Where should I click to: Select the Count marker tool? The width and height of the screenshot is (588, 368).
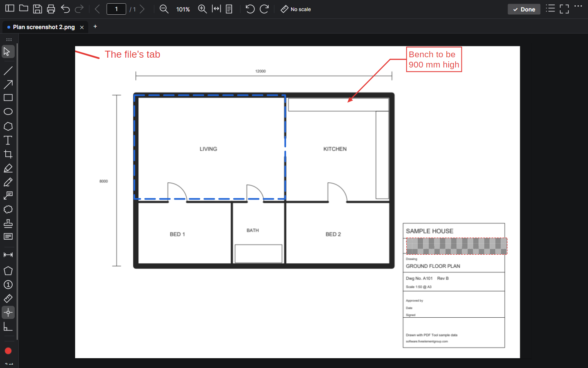click(8, 285)
